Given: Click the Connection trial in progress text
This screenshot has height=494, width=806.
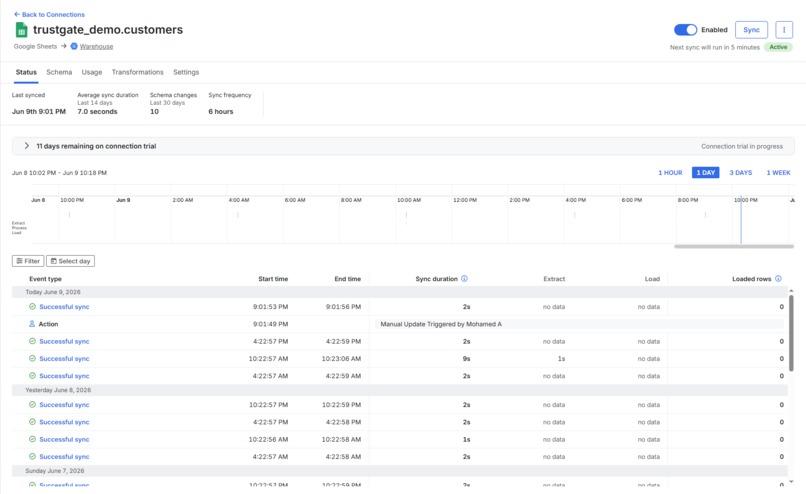Looking at the screenshot, I should pos(742,147).
